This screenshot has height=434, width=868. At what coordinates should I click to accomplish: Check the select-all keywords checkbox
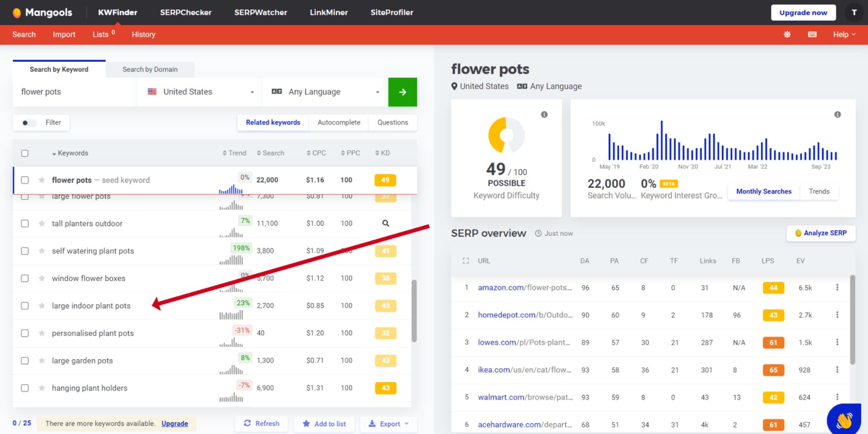(x=25, y=152)
